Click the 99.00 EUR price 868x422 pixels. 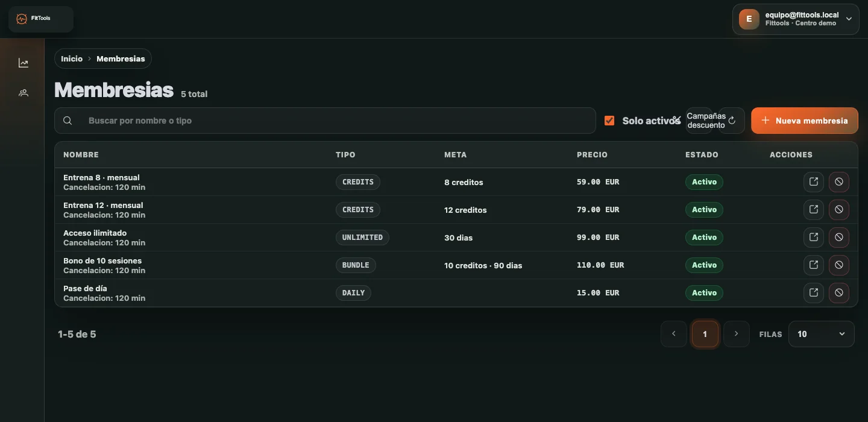tap(598, 238)
